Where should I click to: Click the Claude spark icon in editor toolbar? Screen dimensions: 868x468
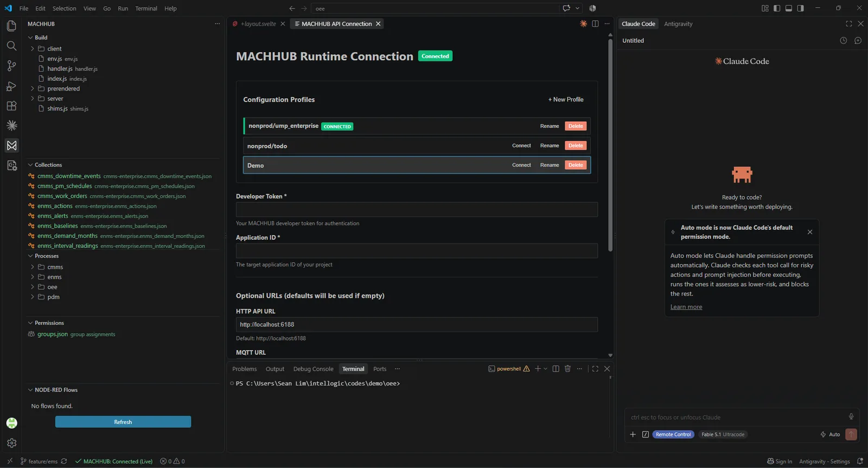pyautogui.click(x=583, y=24)
